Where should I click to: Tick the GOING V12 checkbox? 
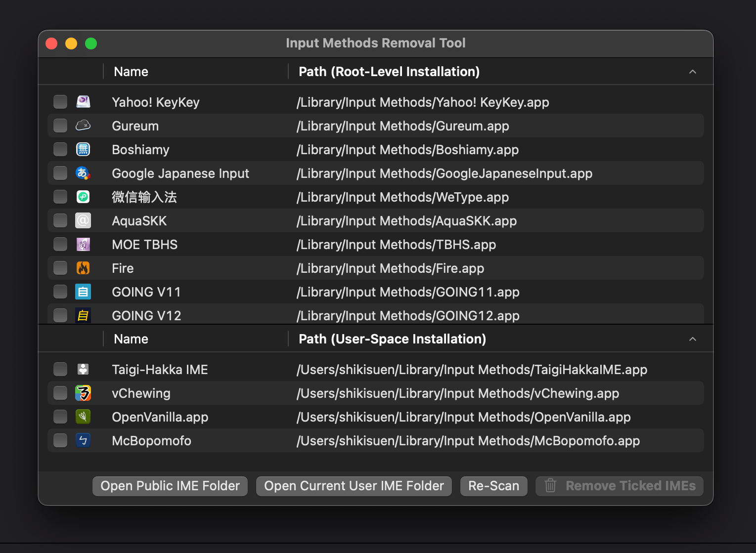[60, 315]
